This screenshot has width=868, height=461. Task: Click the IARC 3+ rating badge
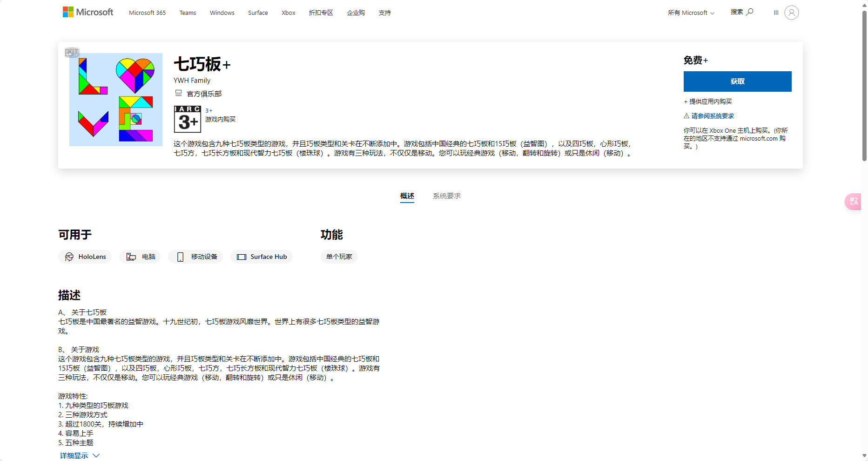tap(187, 119)
